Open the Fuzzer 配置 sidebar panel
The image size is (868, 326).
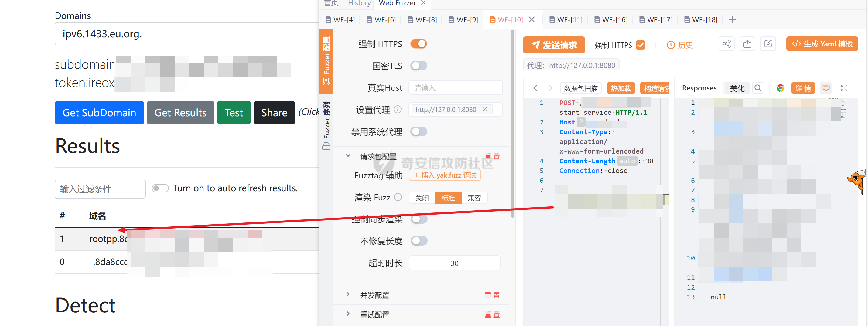click(326, 61)
